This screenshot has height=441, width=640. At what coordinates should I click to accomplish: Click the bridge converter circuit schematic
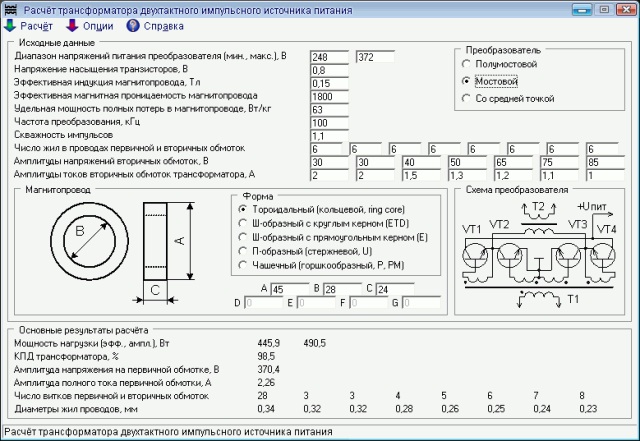coord(539,255)
